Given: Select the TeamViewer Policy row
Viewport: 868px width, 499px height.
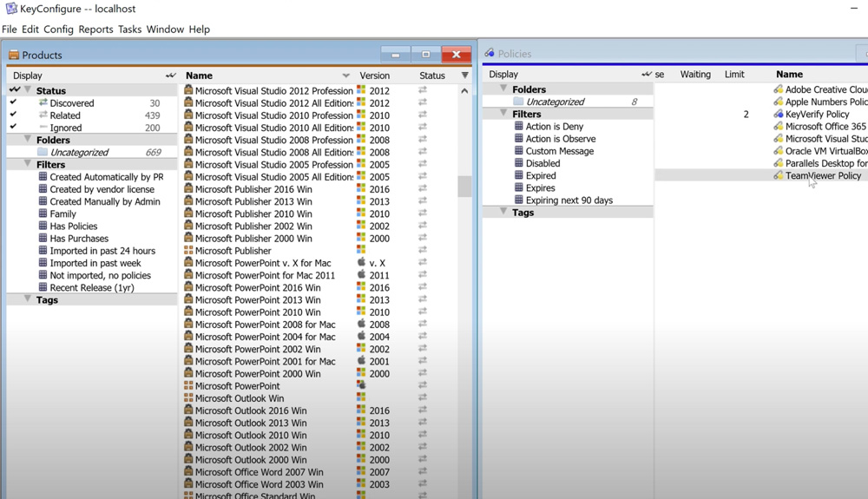Looking at the screenshot, I should [762, 175].
